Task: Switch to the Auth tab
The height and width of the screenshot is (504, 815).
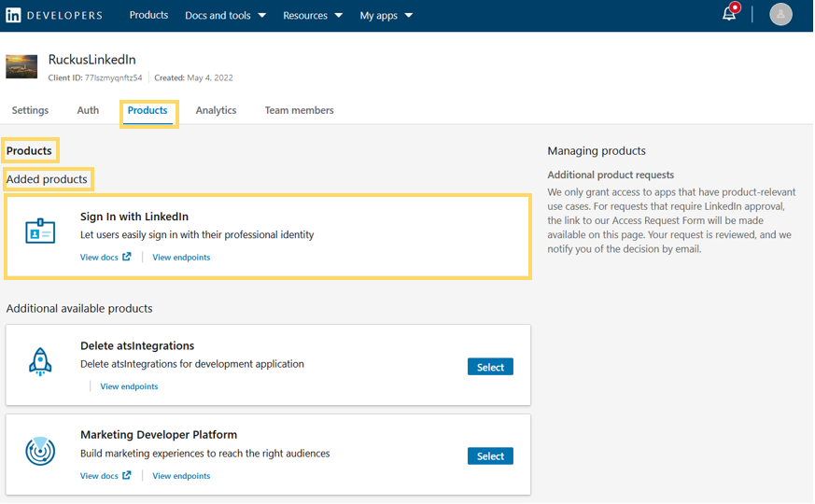Action: coord(88,110)
